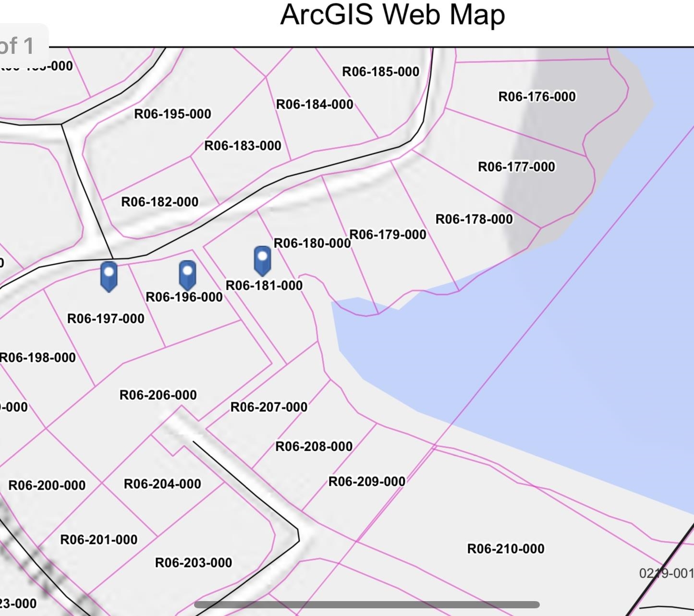Image resolution: width=694 pixels, height=616 pixels.
Task: Select parcel label R06-176-000
Action: pos(537,97)
